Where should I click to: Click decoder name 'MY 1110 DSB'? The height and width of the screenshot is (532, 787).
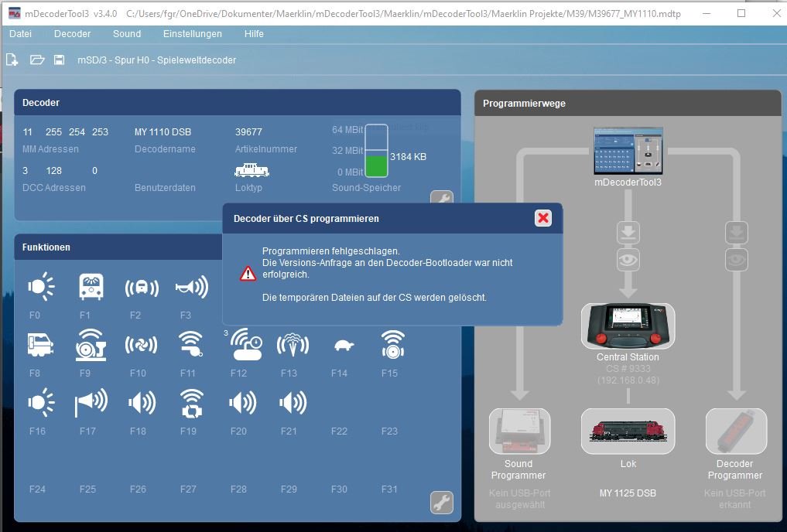[163, 132]
